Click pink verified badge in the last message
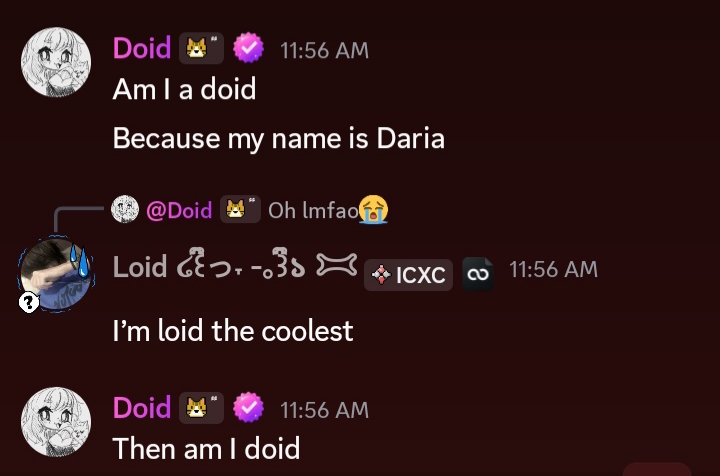Viewport: 720px width, 476px height. coord(248,408)
